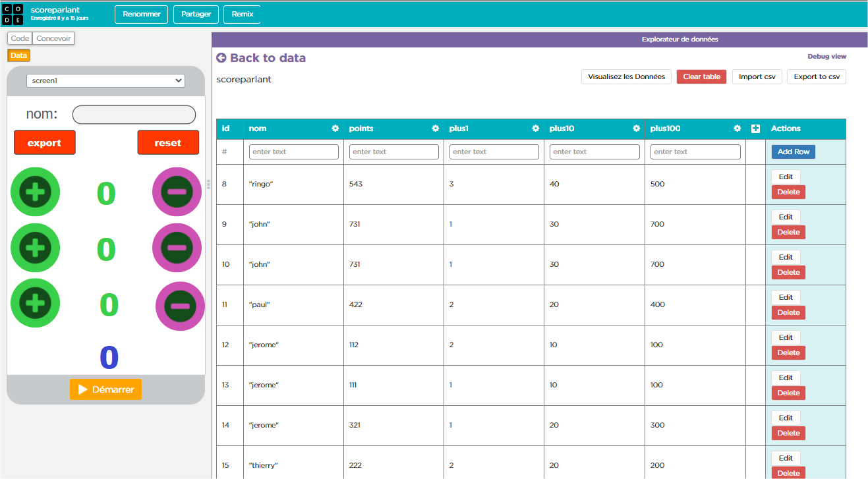The image size is (868, 479).
Task: Delete the row with id 12
Action: [x=788, y=353]
